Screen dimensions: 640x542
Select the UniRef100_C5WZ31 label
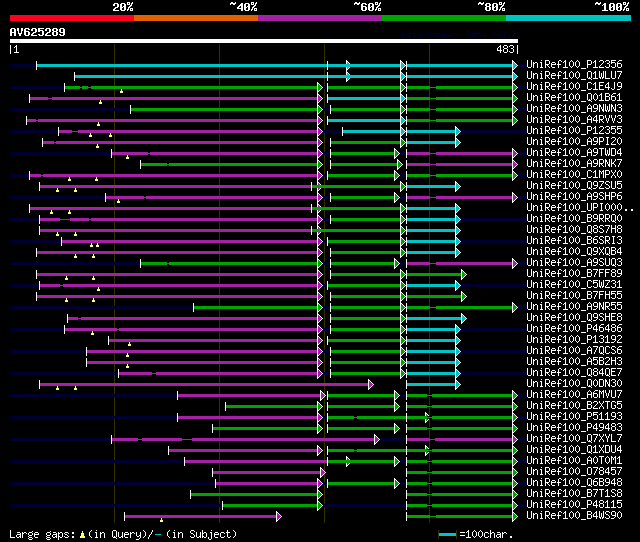pyautogui.click(x=574, y=285)
